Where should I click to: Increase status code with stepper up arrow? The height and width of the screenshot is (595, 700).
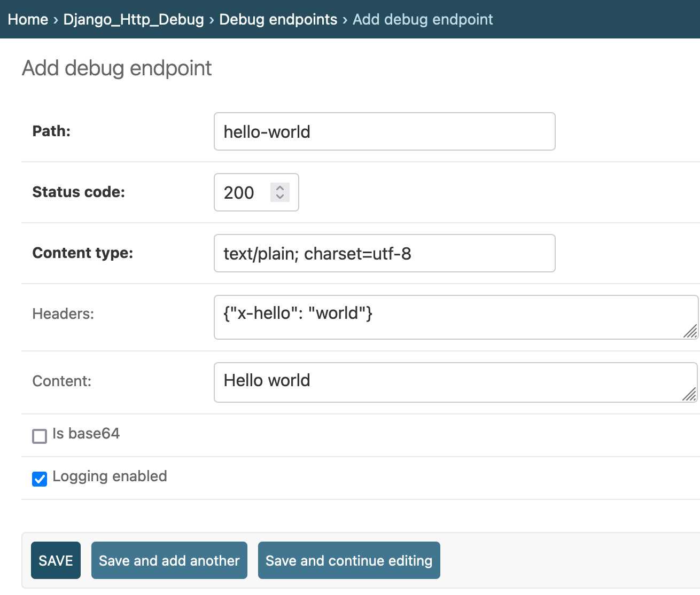tap(280, 188)
